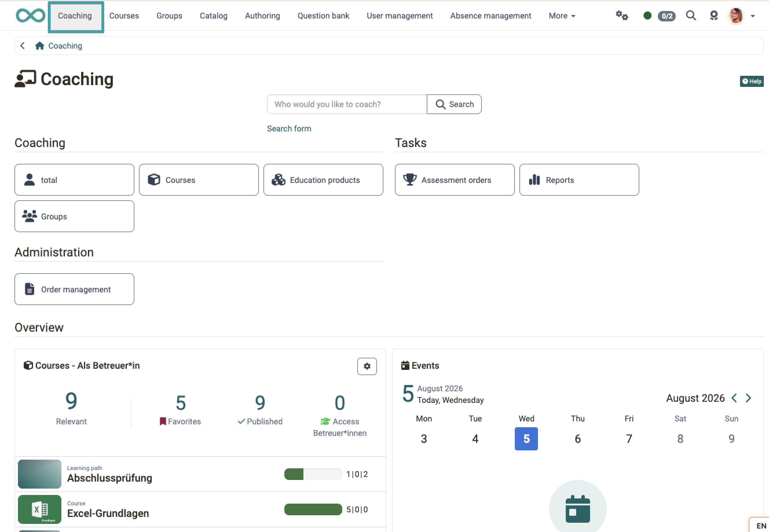Go to previous week in Events calendar
Viewport: 769px width, 532px height.
[734, 398]
